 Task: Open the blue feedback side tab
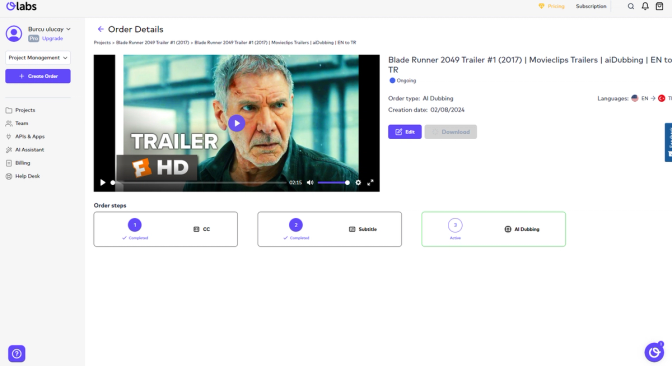[x=669, y=142]
